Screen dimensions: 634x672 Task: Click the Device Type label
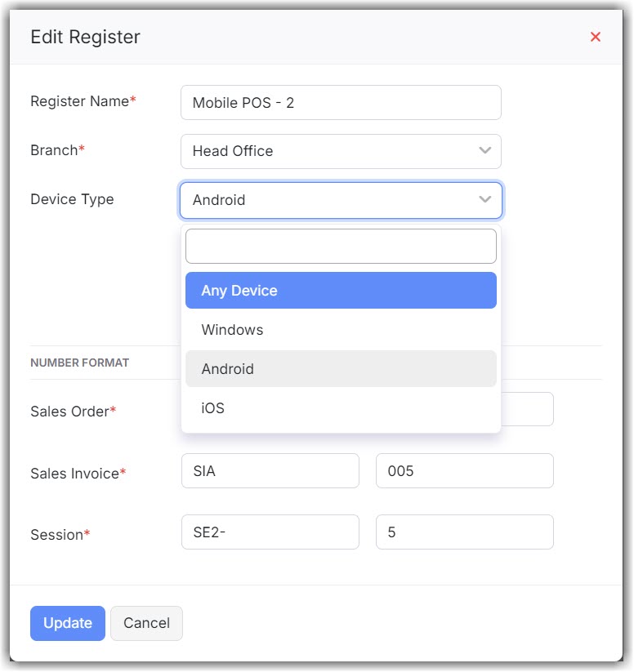tap(72, 199)
